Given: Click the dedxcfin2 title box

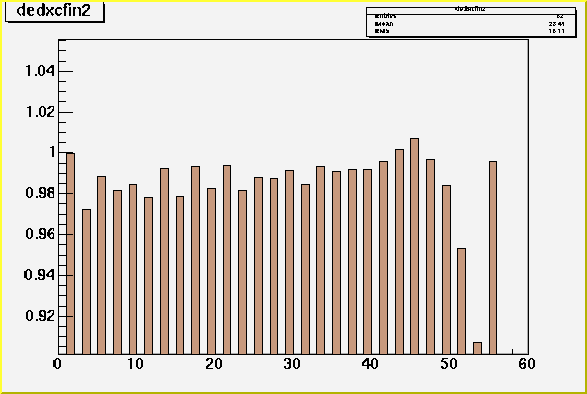Looking at the screenshot, I should (x=55, y=11).
